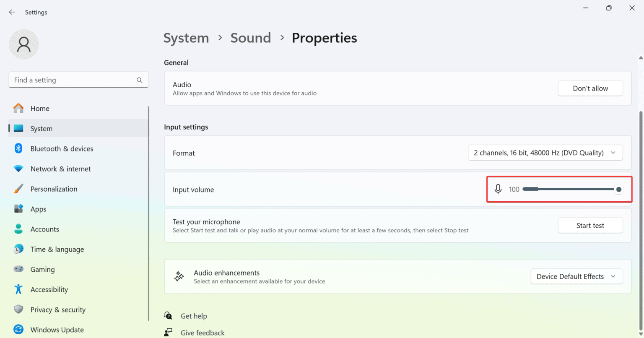Image resolution: width=644 pixels, height=338 pixels.
Task: Click the Network & internet globe icon
Action: [18, 168]
